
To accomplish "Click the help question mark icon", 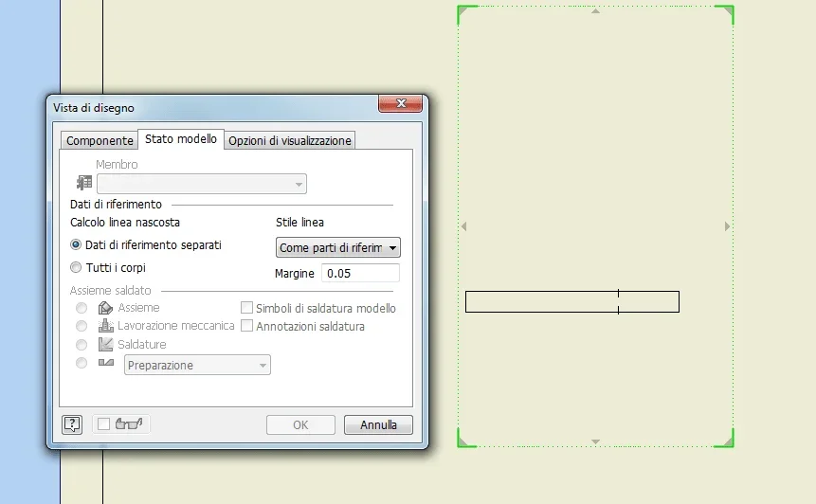I will click(x=72, y=424).
